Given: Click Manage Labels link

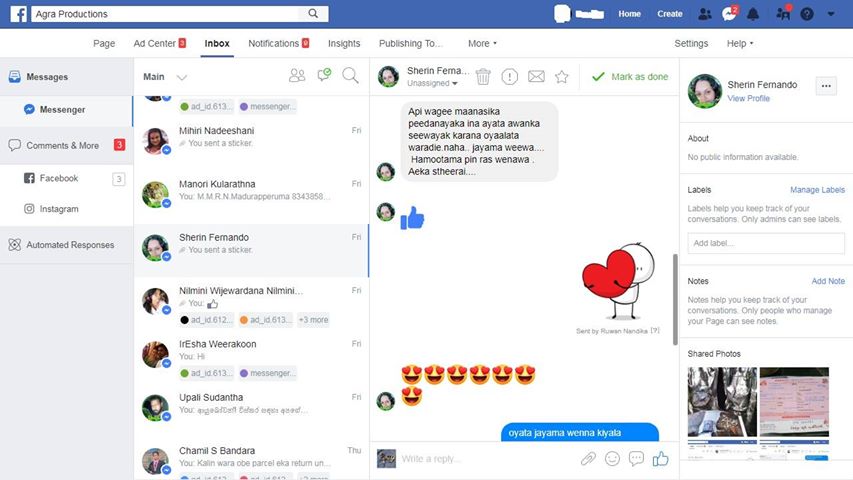Looking at the screenshot, I should pos(817,190).
